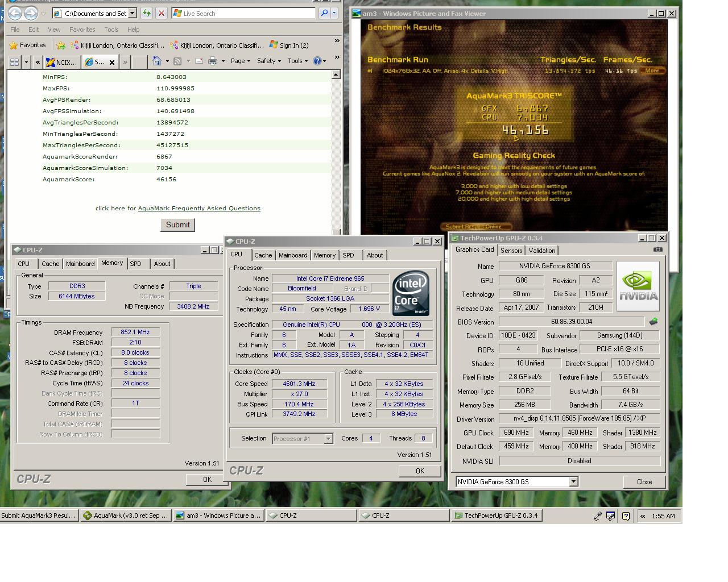The image size is (728, 582).
Task: Open the File menu in Internet Explorer
Action: [x=15, y=30]
